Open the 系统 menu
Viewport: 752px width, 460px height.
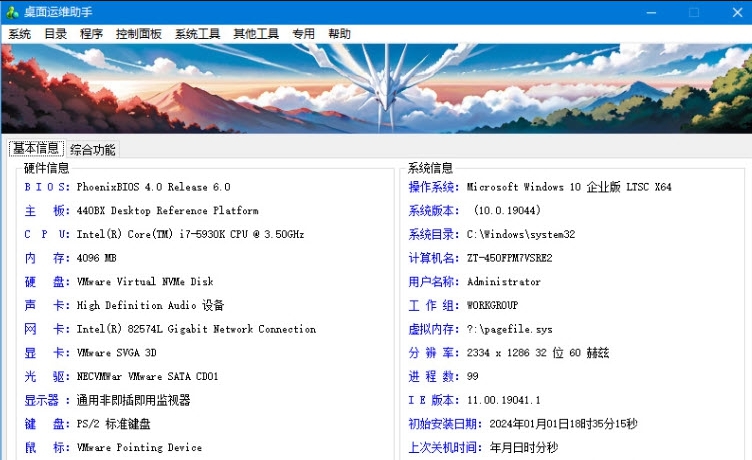20,34
